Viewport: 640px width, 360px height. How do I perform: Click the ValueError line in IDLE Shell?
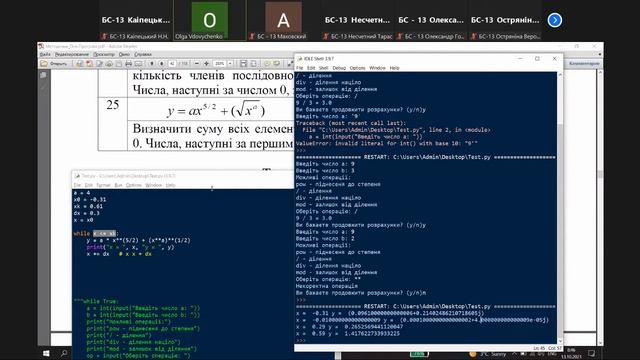point(387,143)
